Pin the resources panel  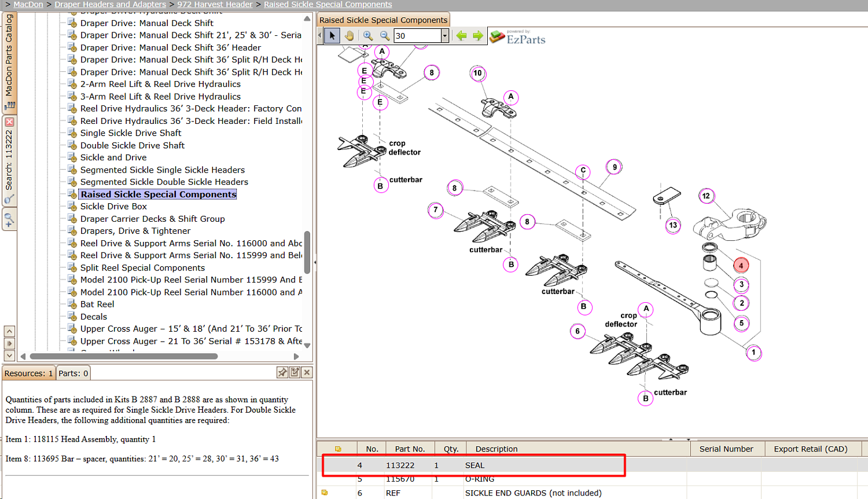tap(282, 372)
